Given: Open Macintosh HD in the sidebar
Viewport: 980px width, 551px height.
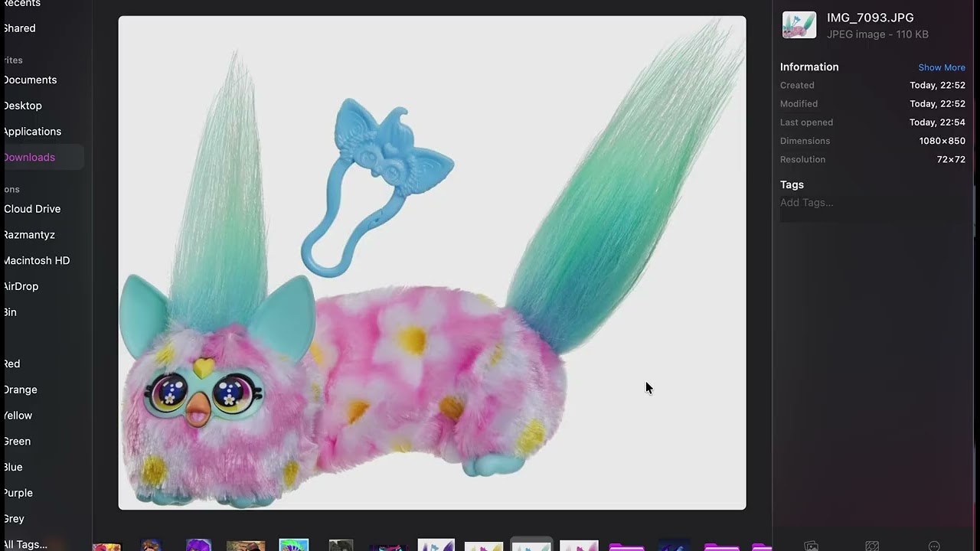Looking at the screenshot, I should (x=37, y=260).
